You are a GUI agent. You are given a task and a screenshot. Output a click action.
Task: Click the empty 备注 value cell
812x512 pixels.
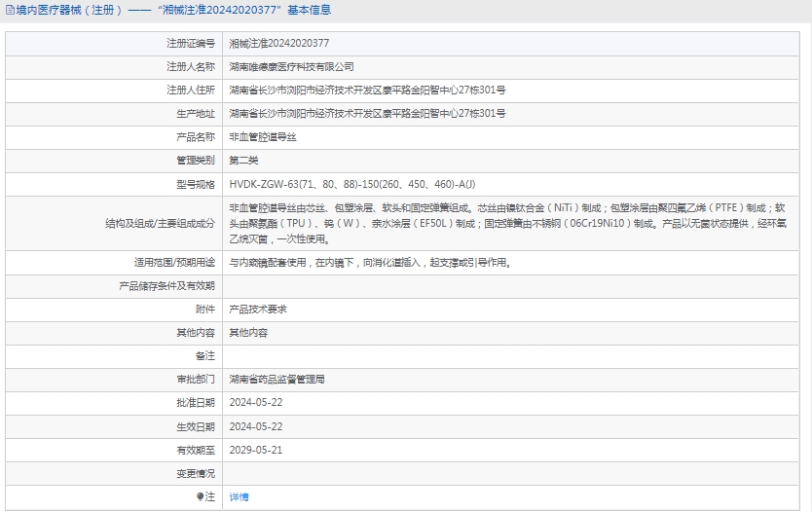click(514, 356)
